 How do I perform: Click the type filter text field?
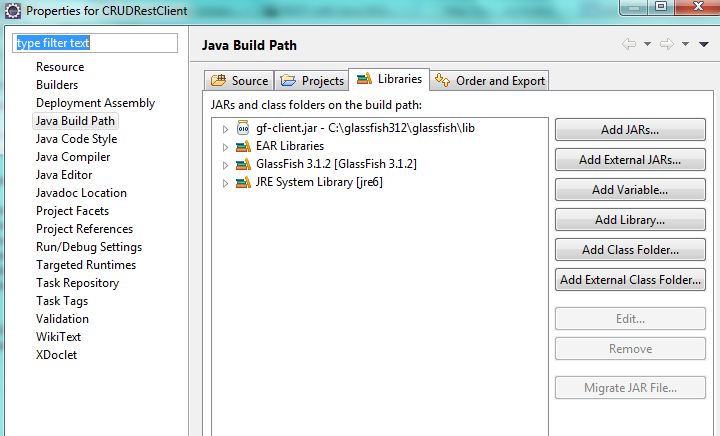pos(95,44)
